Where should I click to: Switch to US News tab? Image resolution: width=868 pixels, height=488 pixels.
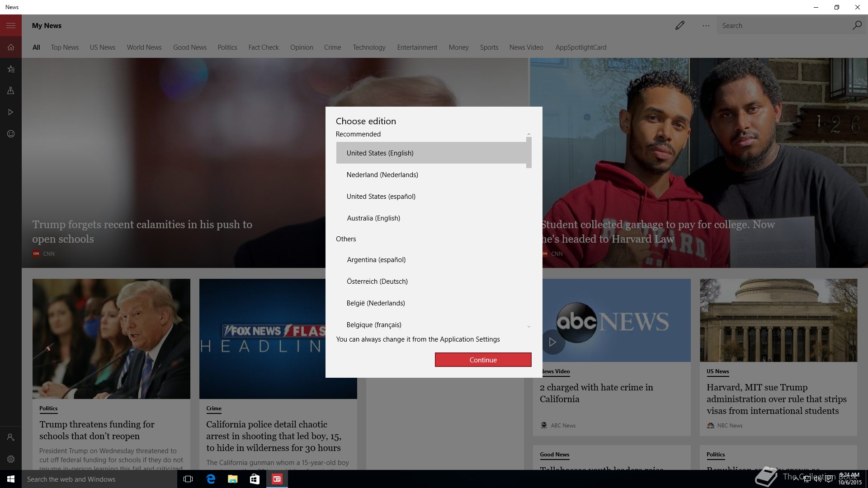pos(103,47)
